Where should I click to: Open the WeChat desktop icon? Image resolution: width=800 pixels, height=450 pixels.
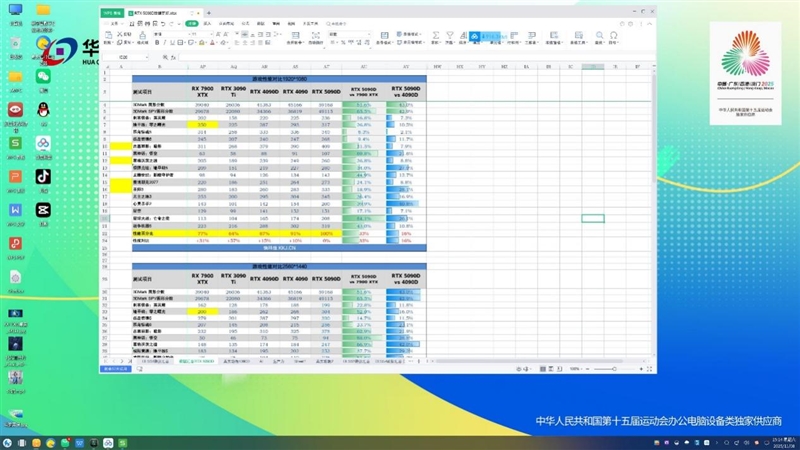click(43, 77)
